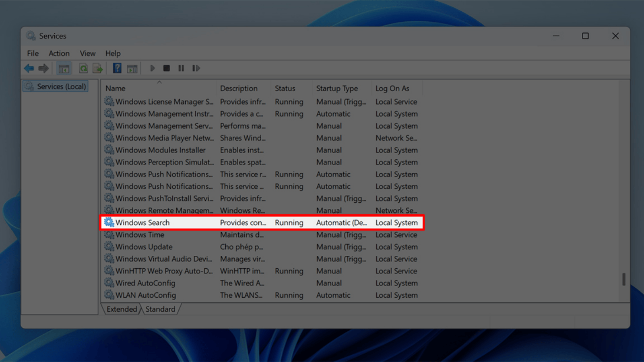This screenshot has width=644, height=362.
Task: Sort by the Status column header
Action: [292, 88]
